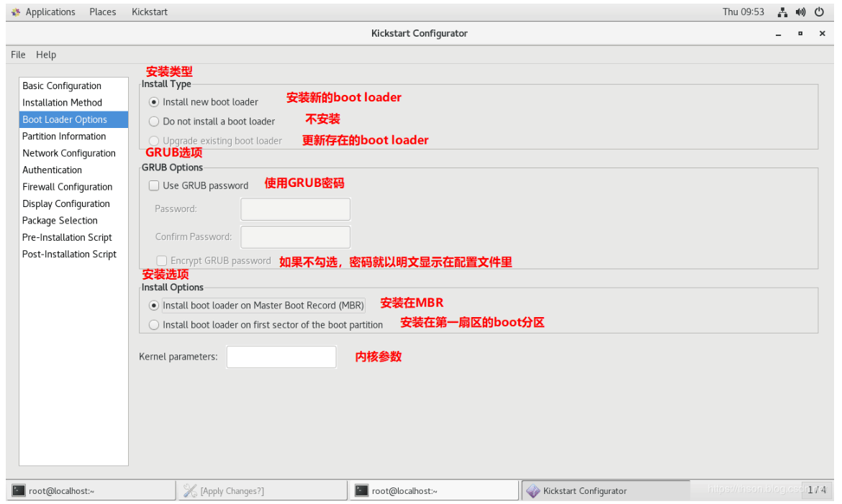This screenshot has height=504, width=842.
Task: Select Authentication in sidebar
Action: pos(73,170)
